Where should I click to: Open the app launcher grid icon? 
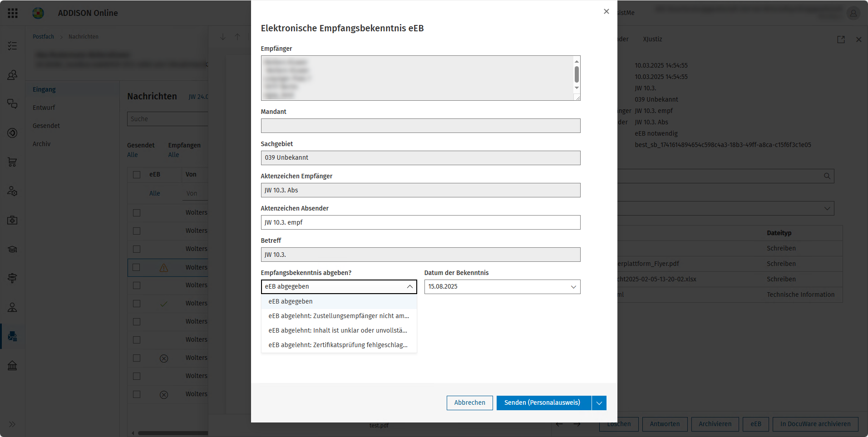coord(13,13)
